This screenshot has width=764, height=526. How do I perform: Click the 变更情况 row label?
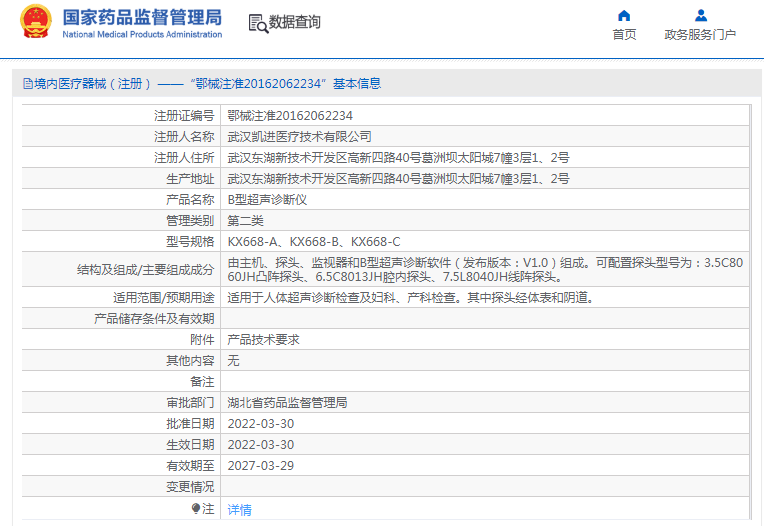(190, 487)
